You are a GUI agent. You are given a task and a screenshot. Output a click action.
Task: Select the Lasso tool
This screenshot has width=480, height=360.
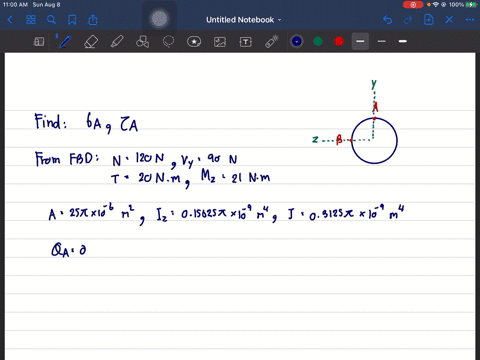[x=168, y=42]
